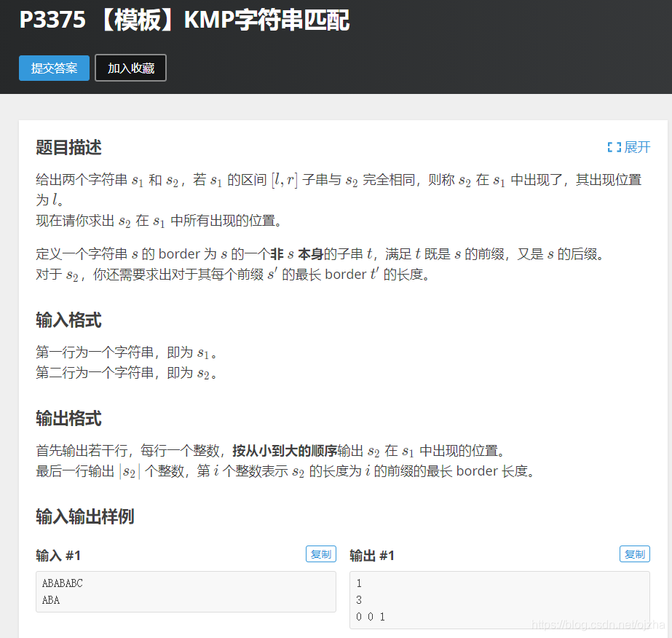The height and width of the screenshot is (638, 672).
Task: Click inside the sample input box ABABABC
Action: click(x=186, y=591)
